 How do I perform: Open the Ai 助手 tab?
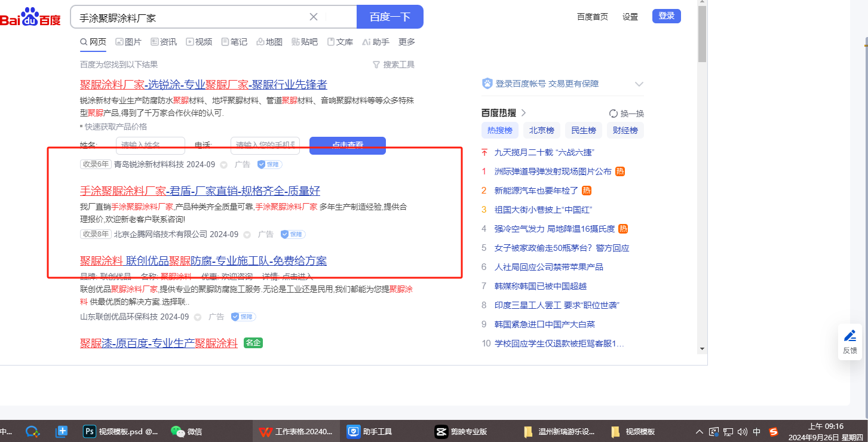pyautogui.click(x=376, y=42)
